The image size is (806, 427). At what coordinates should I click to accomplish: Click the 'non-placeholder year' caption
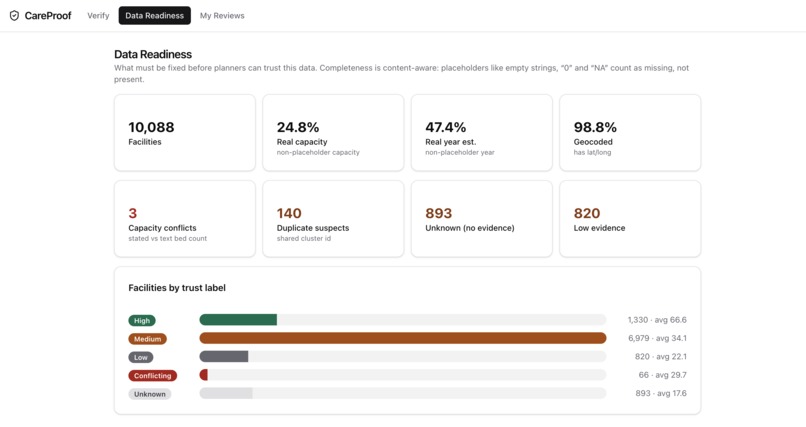460,152
